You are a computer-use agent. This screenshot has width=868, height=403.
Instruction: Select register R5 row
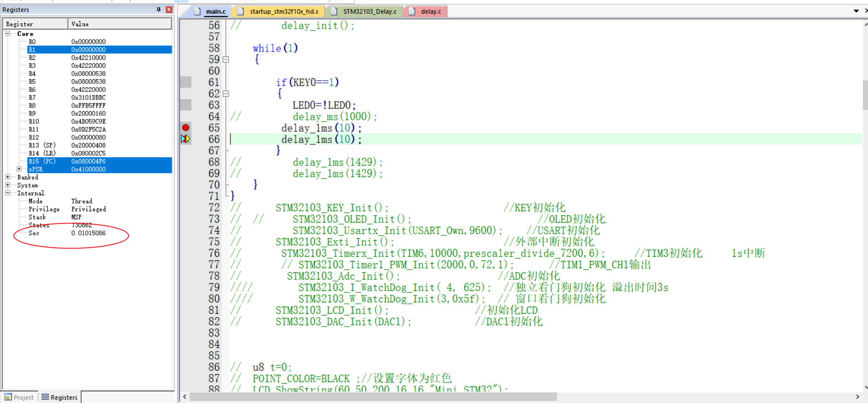99,82
